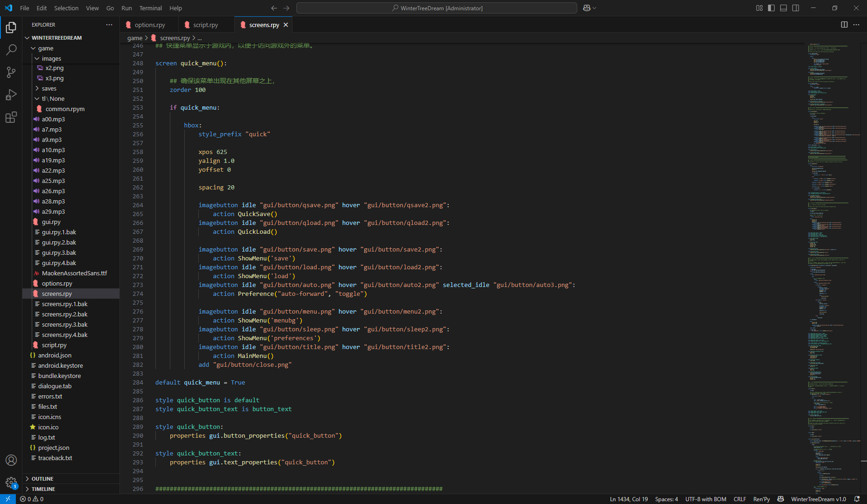This screenshot has width=867, height=504.
Task: Open the Terminal menu
Action: coord(150,8)
